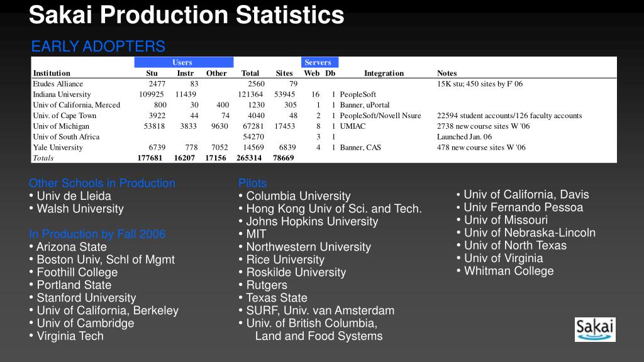Image resolution: width=644 pixels, height=362 pixels.
Task: Select the note about 22594 student accounts
Action: coord(509,116)
